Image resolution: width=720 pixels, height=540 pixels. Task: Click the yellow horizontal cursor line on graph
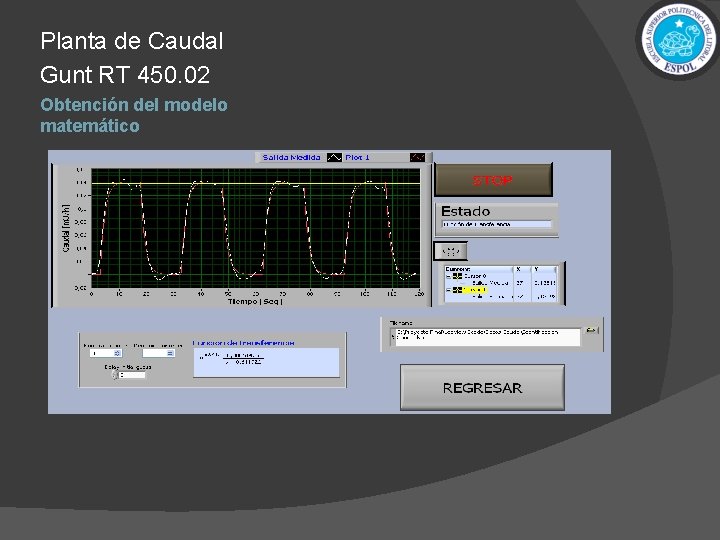255,184
